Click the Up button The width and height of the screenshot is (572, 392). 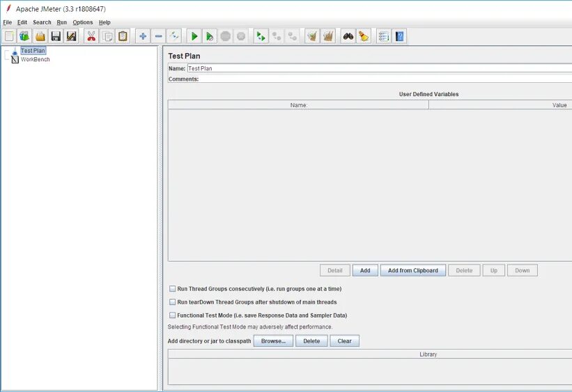point(494,270)
